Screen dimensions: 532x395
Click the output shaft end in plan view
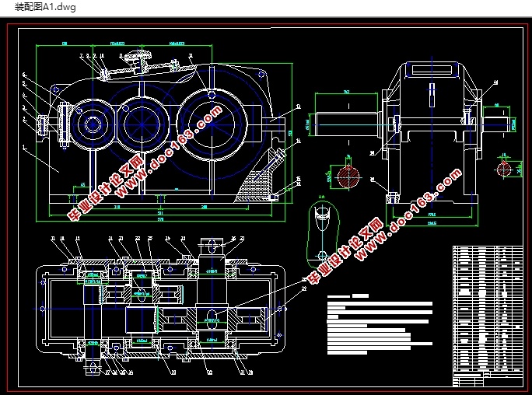pyautogui.click(x=211, y=246)
